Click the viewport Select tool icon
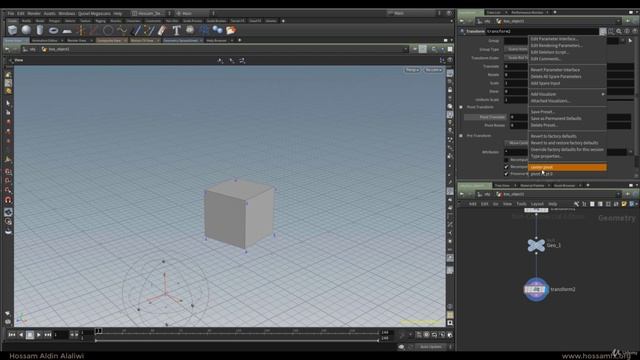 [x=8, y=103]
